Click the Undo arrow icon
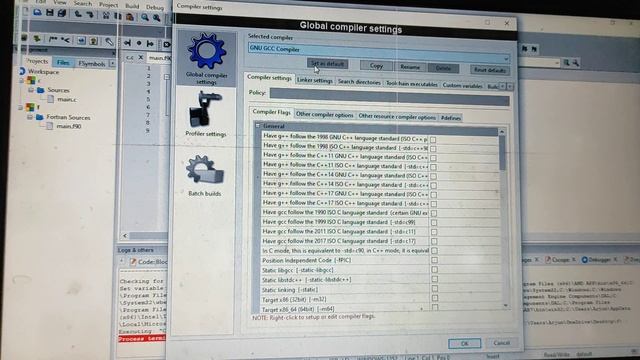 point(78,14)
